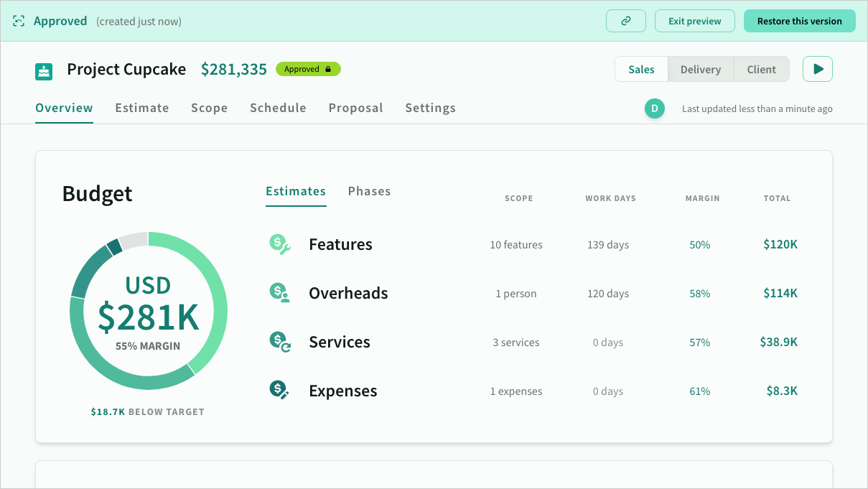Screen dimensions: 868x489
Task: Go to the Proposal tab
Action: [355, 108]
